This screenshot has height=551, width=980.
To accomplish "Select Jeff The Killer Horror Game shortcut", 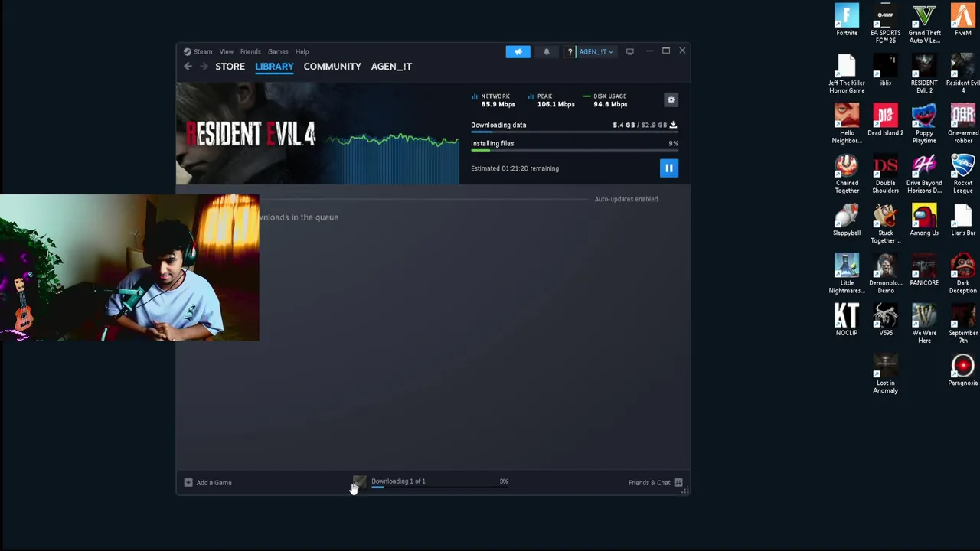I will coord(847,73).
